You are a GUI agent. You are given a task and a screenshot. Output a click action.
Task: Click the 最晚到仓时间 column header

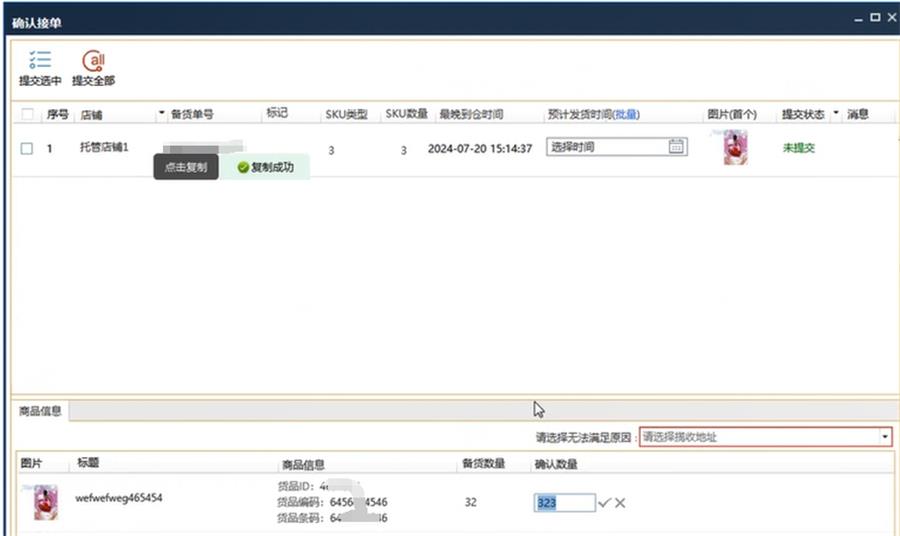tap(471, 114)
